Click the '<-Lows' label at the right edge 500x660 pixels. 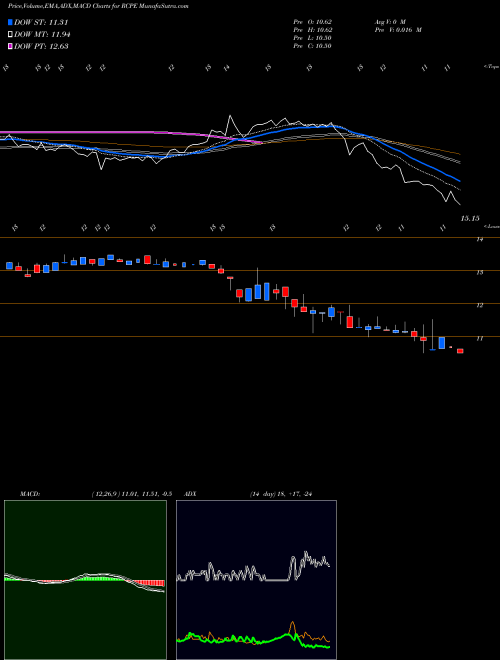(x=492, y=226)
